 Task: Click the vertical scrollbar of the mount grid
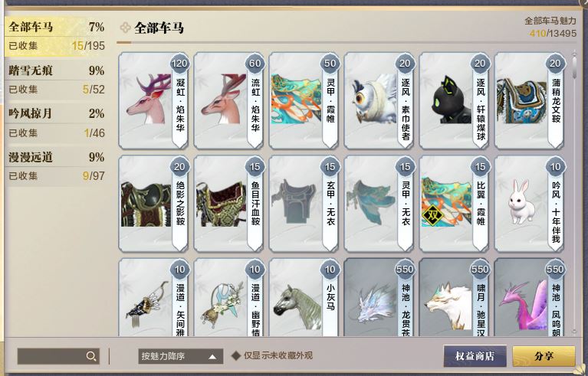click(x=574, y=193)
